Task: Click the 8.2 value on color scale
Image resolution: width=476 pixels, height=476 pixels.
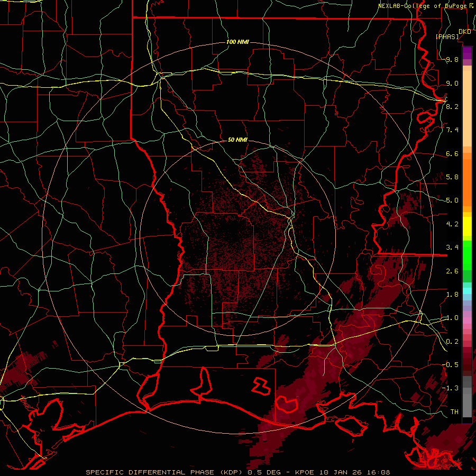Action: tap(452, 106)
